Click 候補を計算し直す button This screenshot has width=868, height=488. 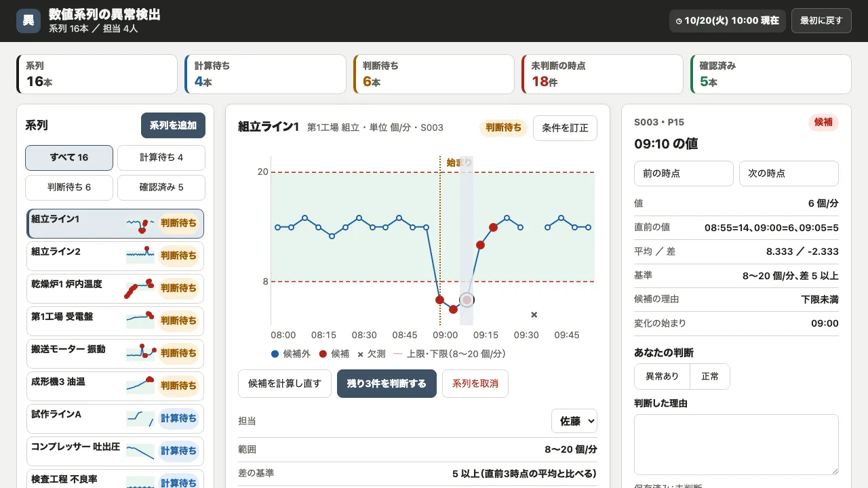click(x=285, y=384)
